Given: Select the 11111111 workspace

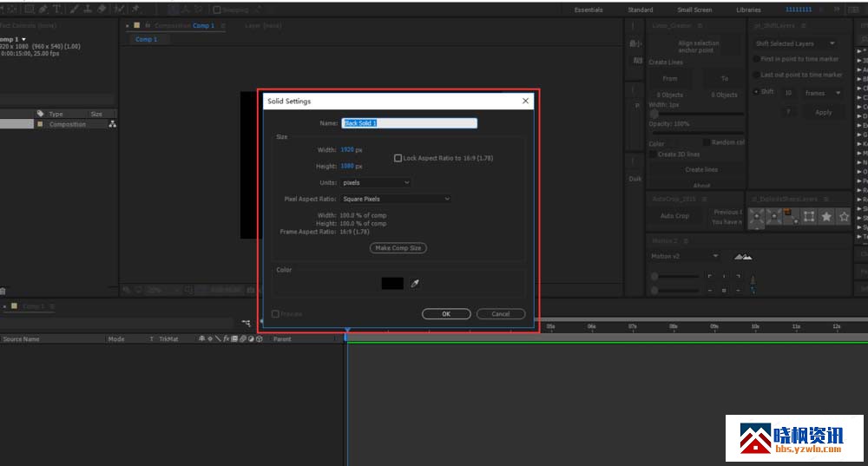Looking at the screenshot, I should point(799,10).
